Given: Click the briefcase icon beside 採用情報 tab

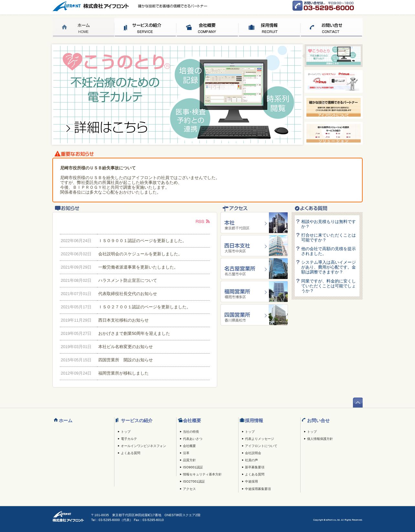Looking at the screenshot, I should (x=251, y=27).
